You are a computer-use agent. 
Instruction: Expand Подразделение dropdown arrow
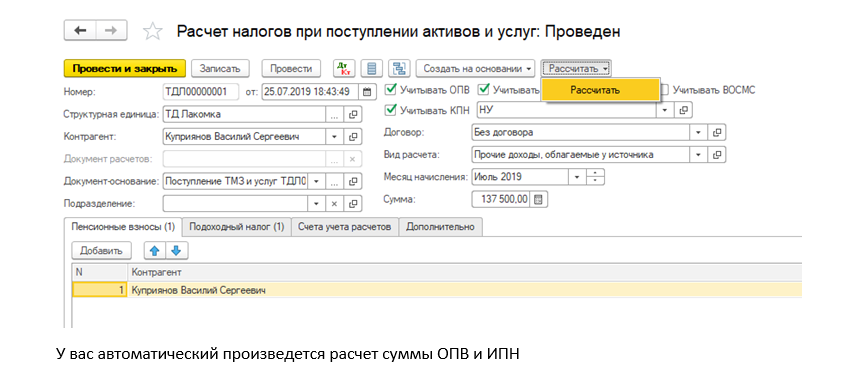[x=317, y=204]
